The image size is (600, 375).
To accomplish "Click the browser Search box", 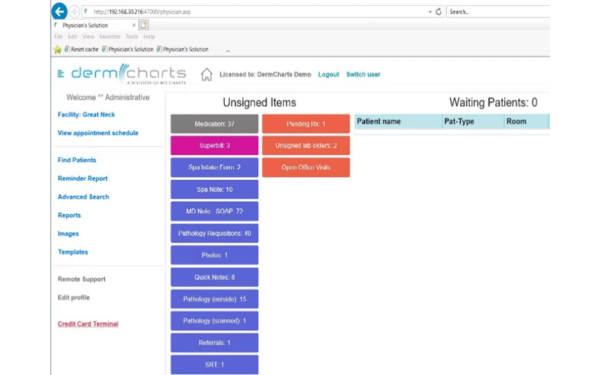I will coord(498,12).
